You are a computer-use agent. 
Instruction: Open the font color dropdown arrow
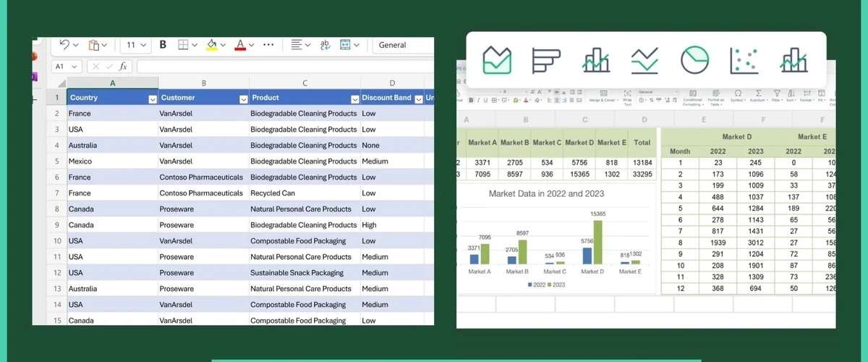click(x=252, y=45)
